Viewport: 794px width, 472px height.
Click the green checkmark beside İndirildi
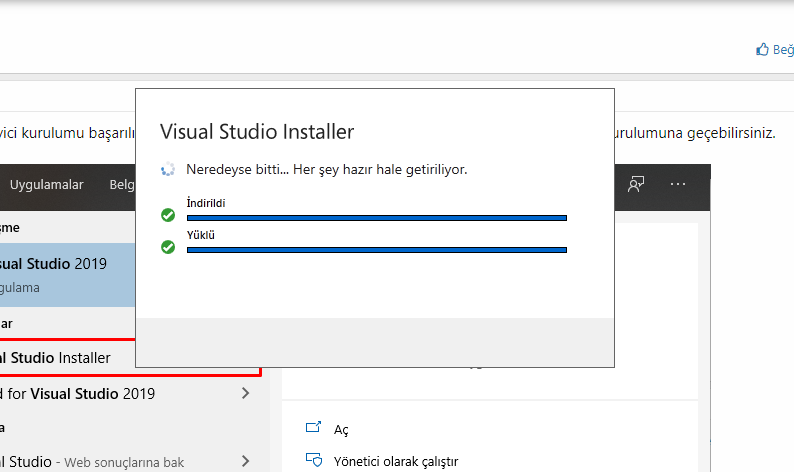168,215
